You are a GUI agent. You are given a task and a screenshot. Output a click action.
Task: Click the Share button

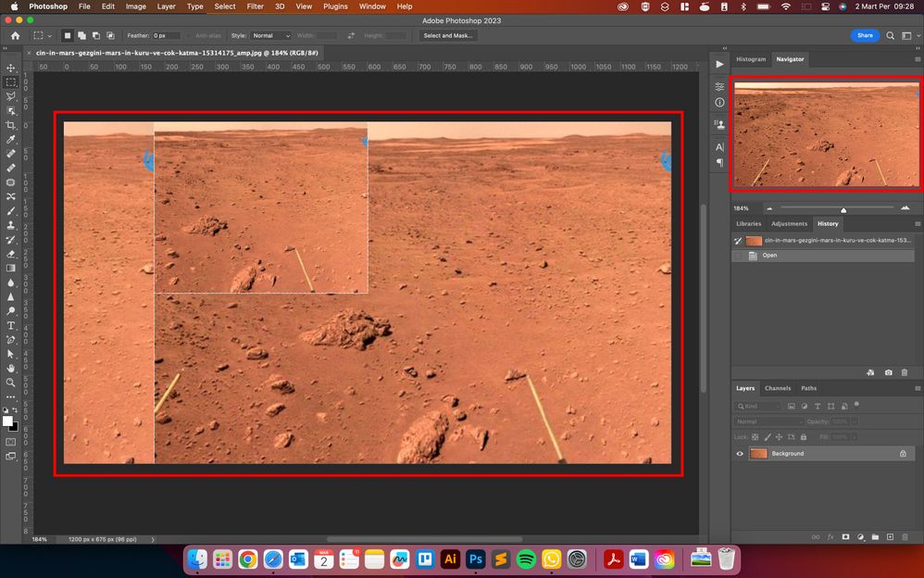(865, 35)
